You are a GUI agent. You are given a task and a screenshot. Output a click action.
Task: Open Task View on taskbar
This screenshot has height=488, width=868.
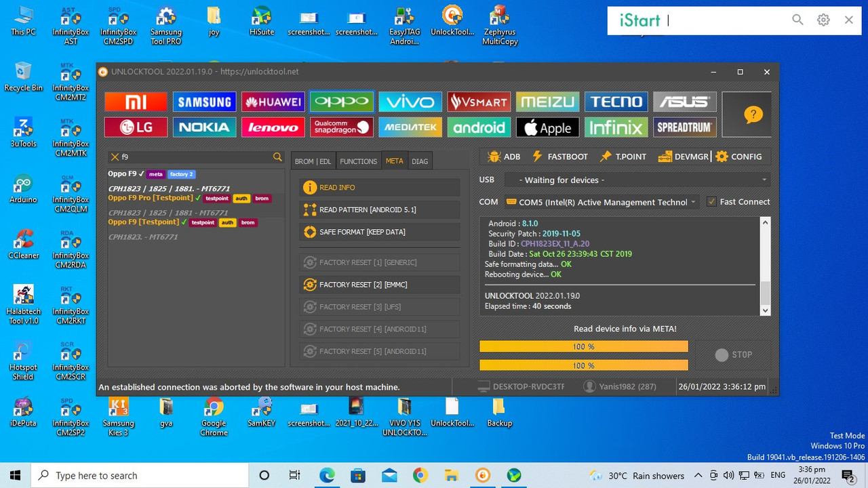click(x=294, y=475)
